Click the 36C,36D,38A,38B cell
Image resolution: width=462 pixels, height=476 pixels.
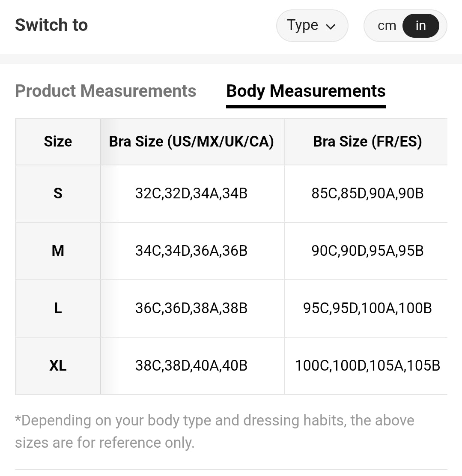tap(191, 308)
